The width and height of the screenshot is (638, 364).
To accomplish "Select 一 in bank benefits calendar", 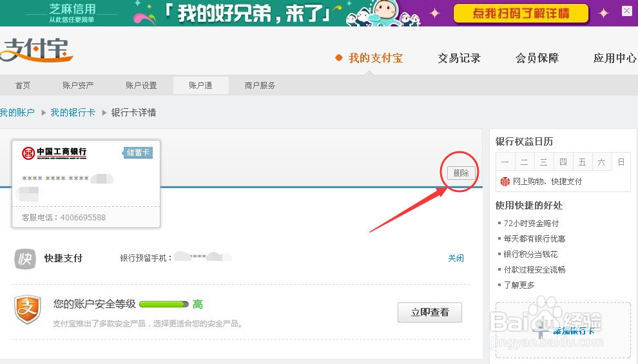I will click(505, 162).
